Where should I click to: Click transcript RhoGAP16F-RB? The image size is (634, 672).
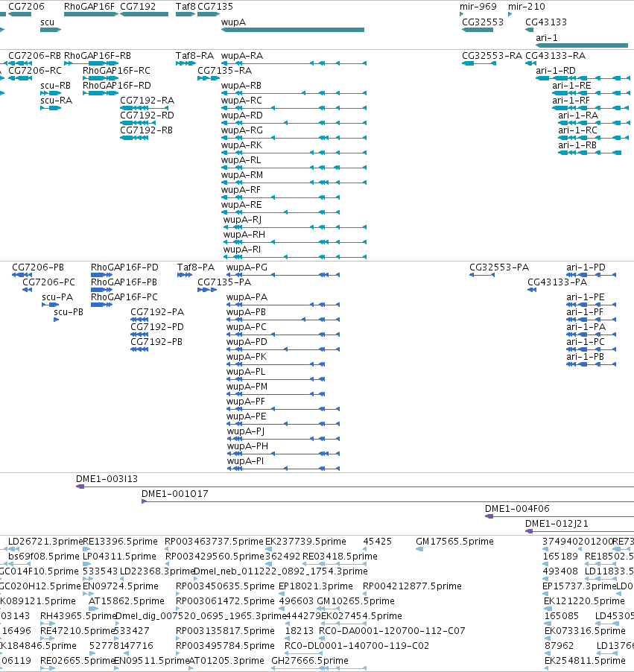[x=91, y=63]
